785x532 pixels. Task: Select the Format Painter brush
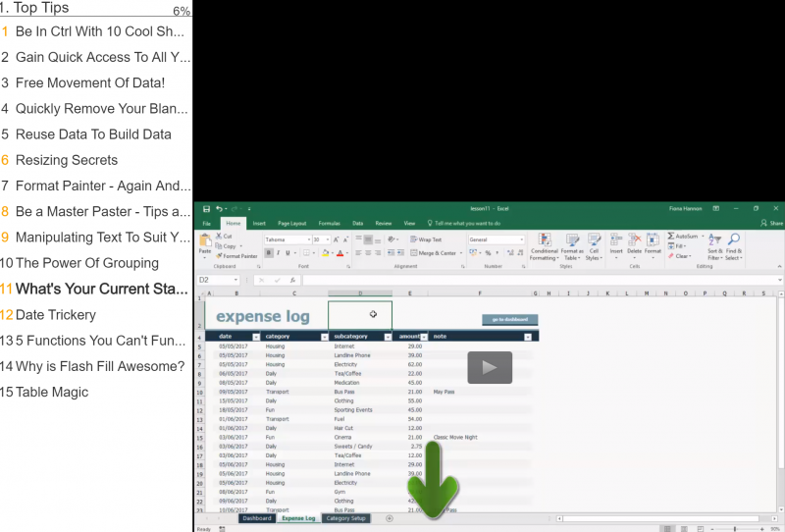pos(219,256)
